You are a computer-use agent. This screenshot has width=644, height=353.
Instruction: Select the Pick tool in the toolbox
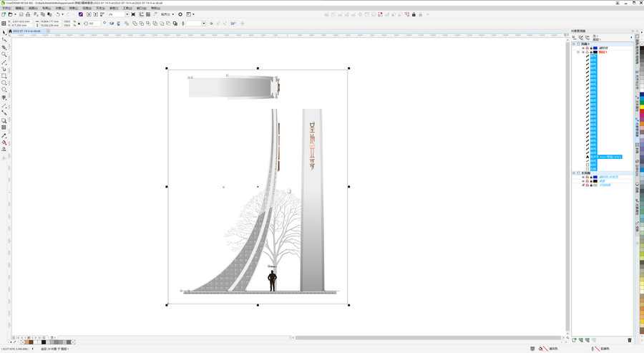coord(4,32)
